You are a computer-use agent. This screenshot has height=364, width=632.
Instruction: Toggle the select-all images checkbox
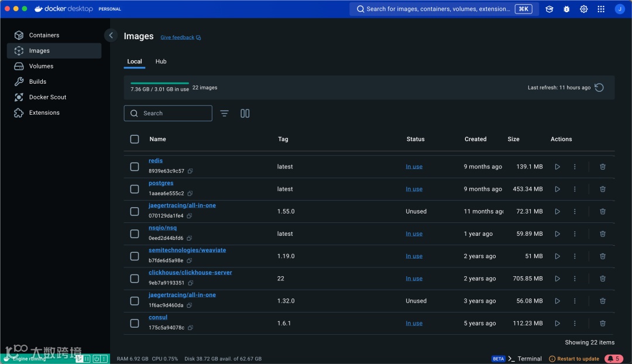tap(135, 139)
